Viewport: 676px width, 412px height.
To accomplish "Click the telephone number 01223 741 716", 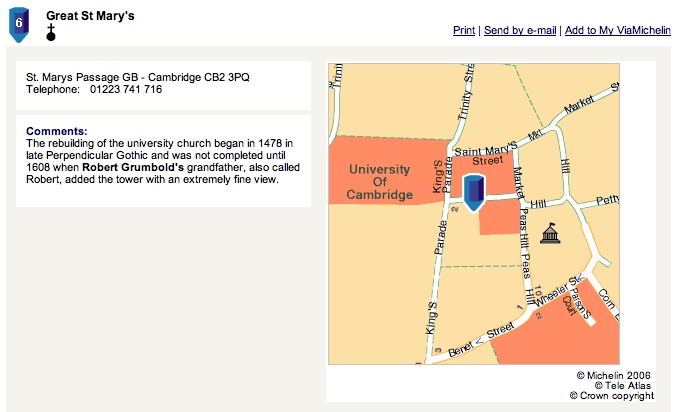I will click(x=126, y=89).
